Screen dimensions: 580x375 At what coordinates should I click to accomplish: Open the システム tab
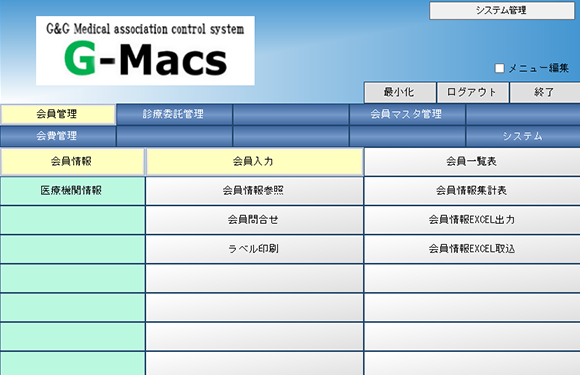click(523, 136)
